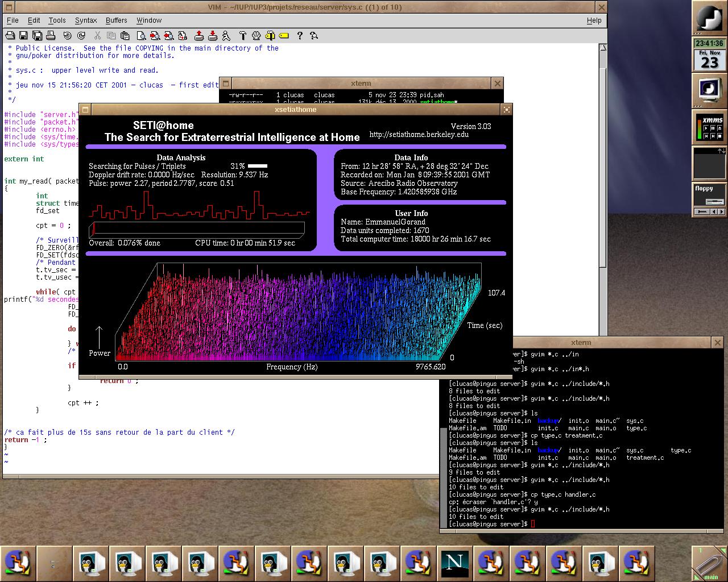Click the 'return -1 ;' line in VIM
The width and height of the screenshot is (728, 582).
26,440
